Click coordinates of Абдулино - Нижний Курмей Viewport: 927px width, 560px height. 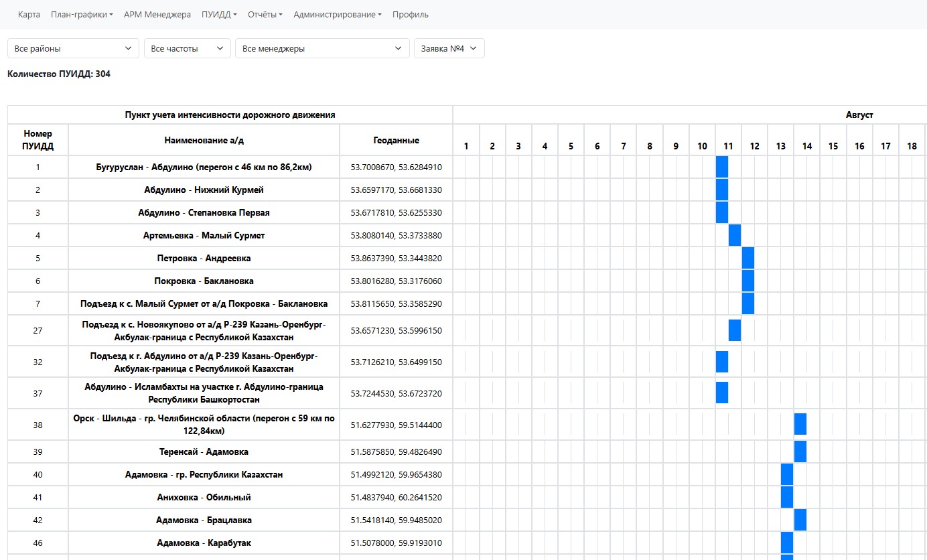click(396, 190)
